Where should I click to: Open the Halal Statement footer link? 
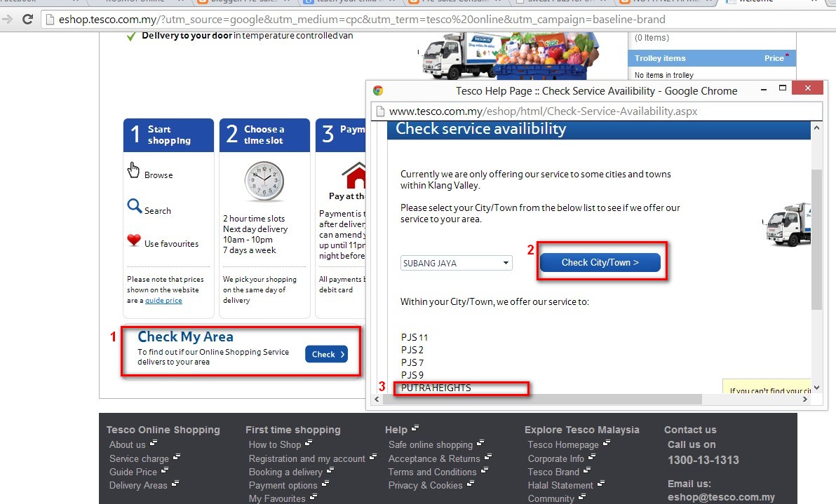pyautogui.click(x=560, y=485)
